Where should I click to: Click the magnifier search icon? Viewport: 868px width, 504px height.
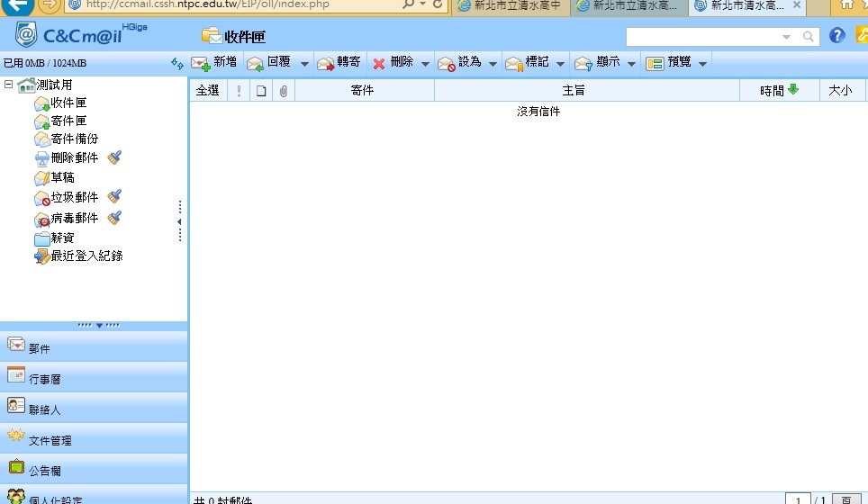(809, 37)
